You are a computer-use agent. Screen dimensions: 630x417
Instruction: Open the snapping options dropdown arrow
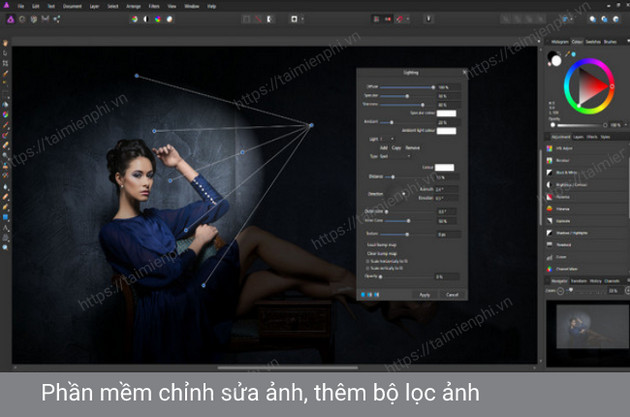[x=408, y=19]
